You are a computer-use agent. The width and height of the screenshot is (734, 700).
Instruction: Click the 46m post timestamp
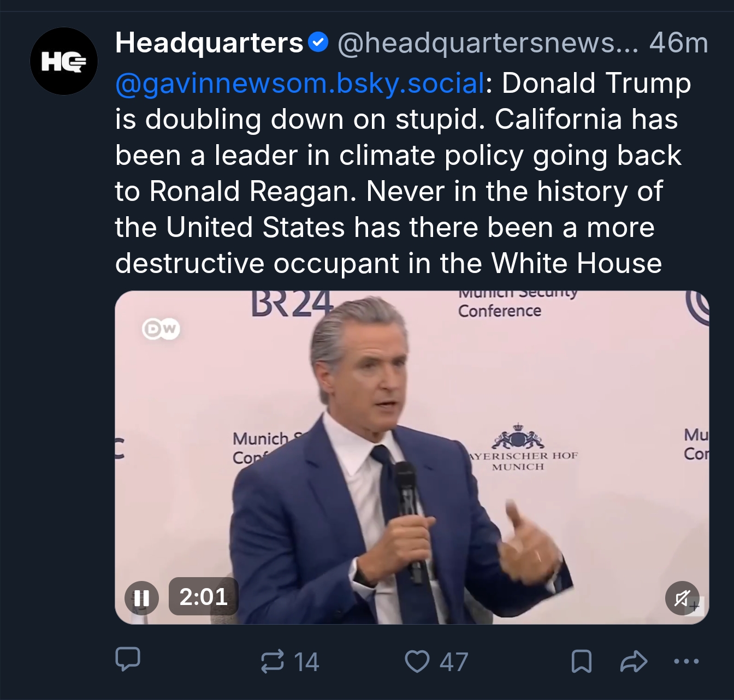678,43
